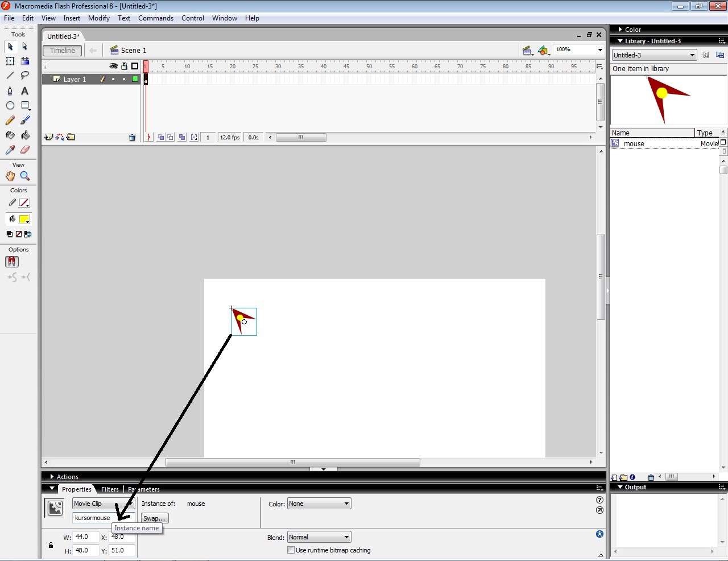Collapse the Output panel
Screen dimensions: 728x561
tap(621, 487)
